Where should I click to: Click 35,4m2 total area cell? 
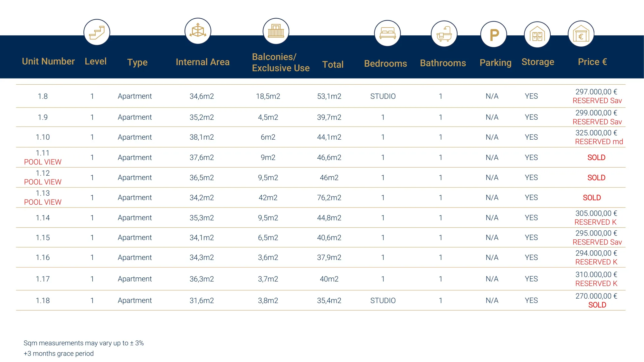[x=329, y=301]
